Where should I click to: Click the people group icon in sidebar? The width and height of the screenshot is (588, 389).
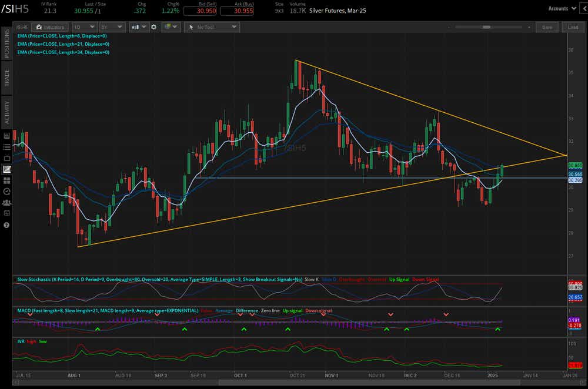tap(6, 203)
